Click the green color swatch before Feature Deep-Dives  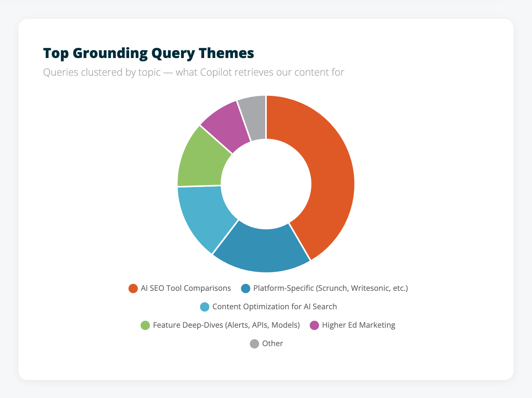(x=145, y=325)
